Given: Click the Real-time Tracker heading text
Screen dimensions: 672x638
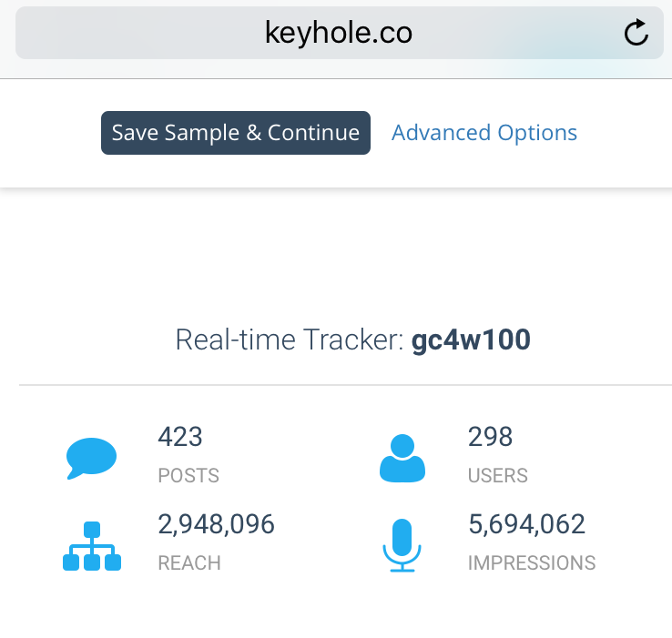Looking at the screenshot, I should [x=290, y=340].
